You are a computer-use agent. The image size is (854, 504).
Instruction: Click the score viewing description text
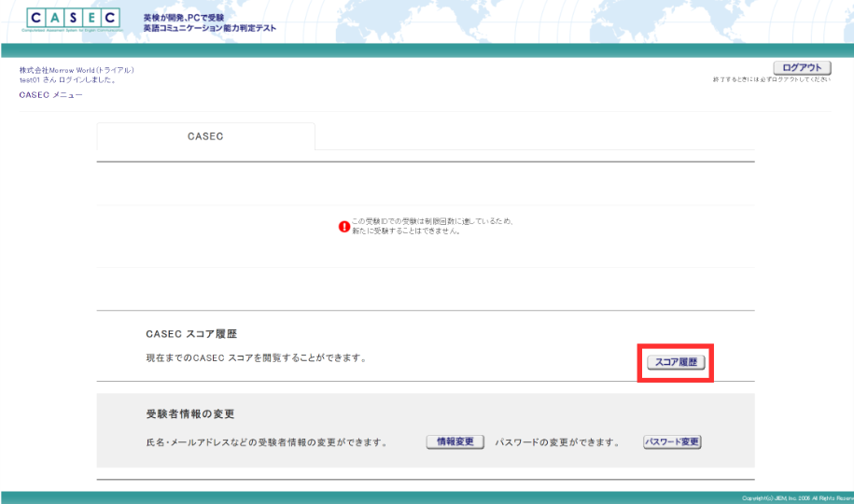point(255,357)
